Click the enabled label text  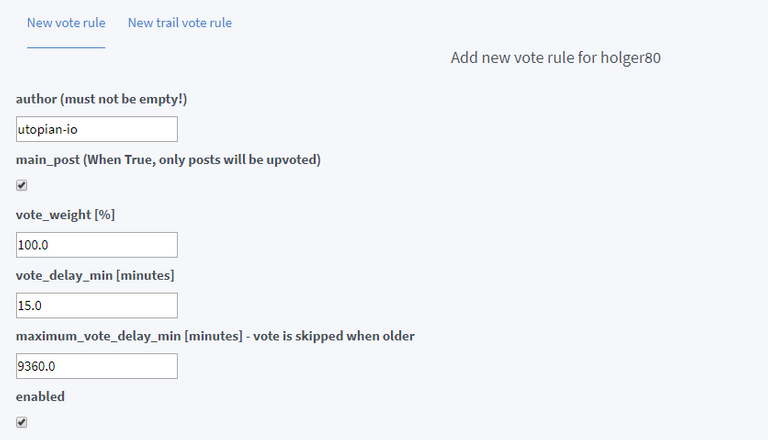click(41, 397)
